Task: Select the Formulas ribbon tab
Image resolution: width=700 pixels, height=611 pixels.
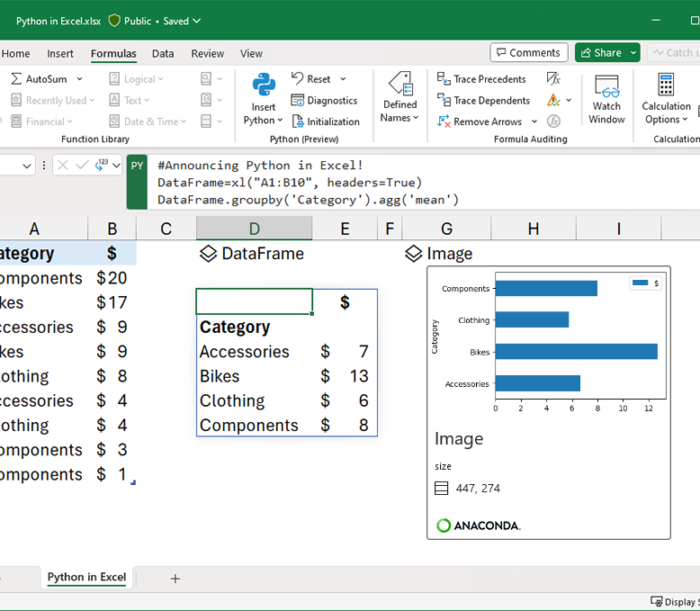Action: (113, 54)
